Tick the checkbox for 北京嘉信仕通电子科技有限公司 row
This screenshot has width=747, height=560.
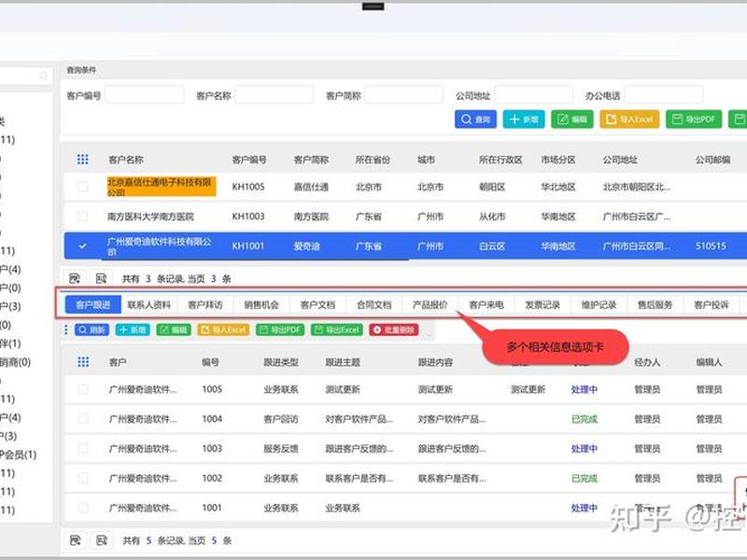83,186
